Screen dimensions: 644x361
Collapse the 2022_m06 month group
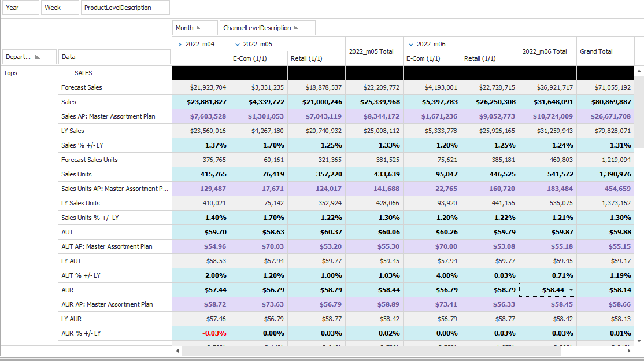pos(411,44)
